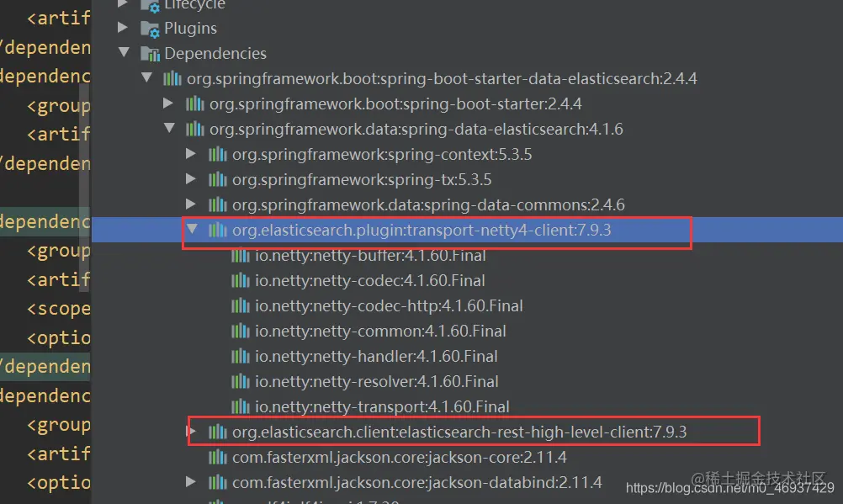Viewport: 843px width, 504px height.
Task: Click library icon of spring-context:5.3.5
Action: pos(218,154)
